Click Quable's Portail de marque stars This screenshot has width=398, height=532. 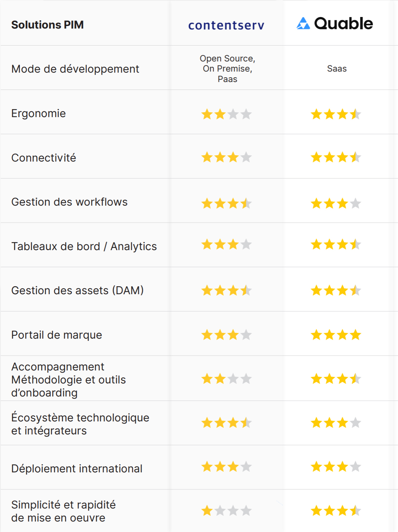(336, 335)
